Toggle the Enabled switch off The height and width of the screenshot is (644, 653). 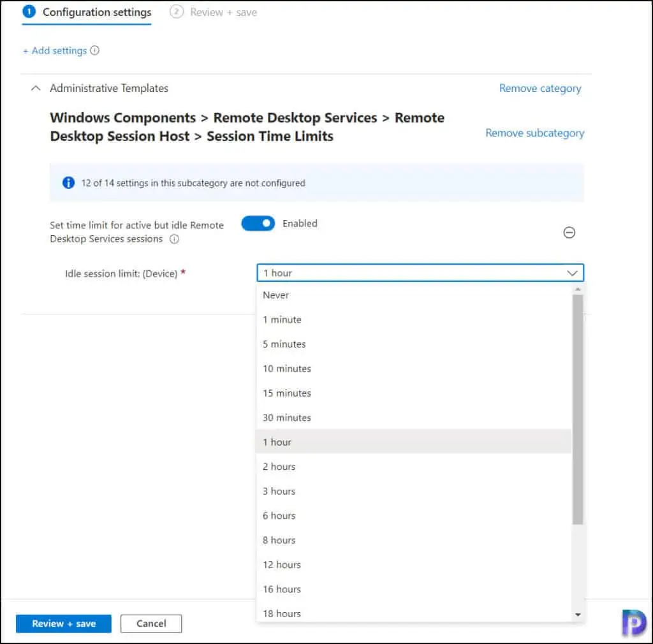click(x=258, y=224)
